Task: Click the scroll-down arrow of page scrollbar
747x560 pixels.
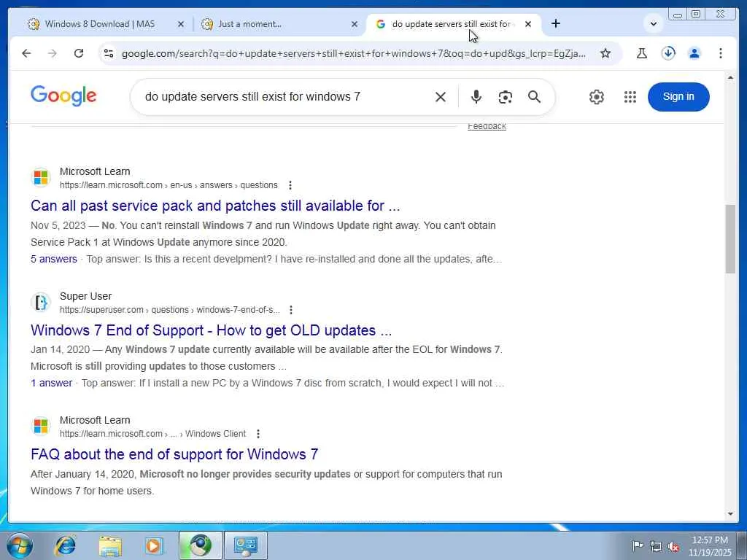Action: (x=730, y=514)
